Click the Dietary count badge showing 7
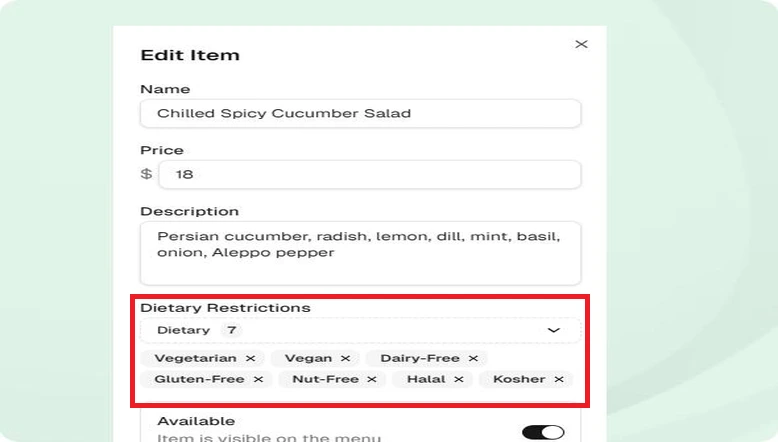The height and width of the screenshot is (442, 778). click(x=231, y=330)
